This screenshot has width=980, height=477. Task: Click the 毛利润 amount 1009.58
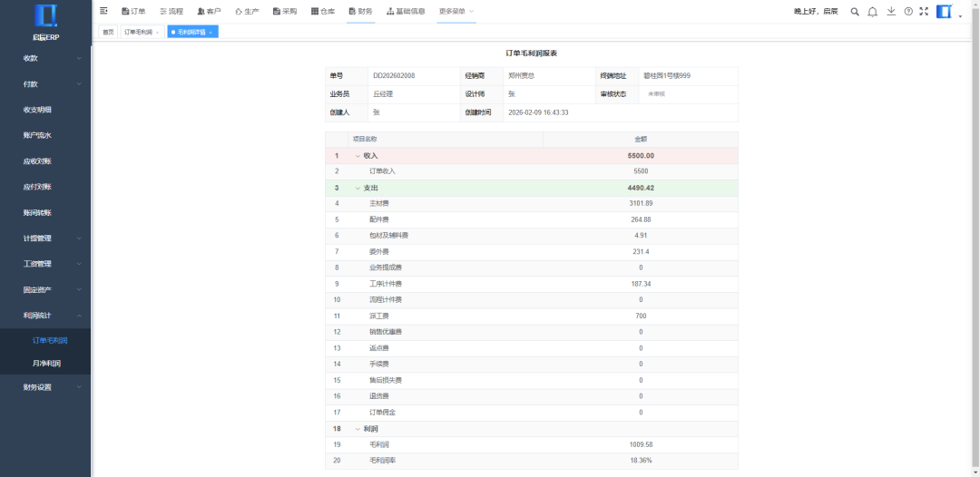(641, 444)
